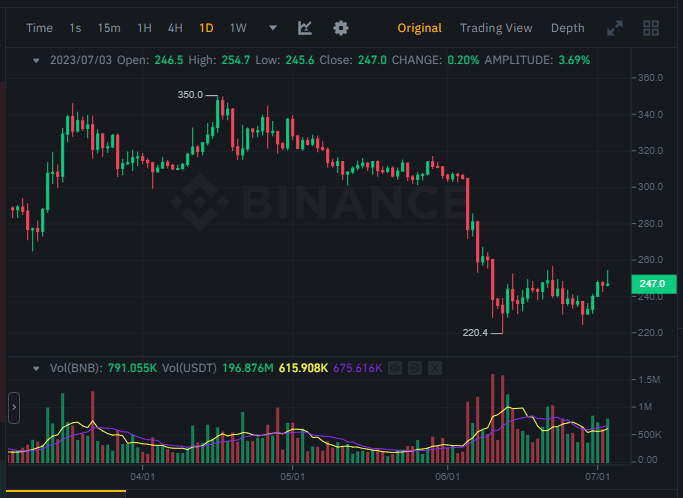The width and height of the screenshot is (683, 498).
Task: Click the AMPLITUDE value 3.69%
Action: (x=574, y=60)
